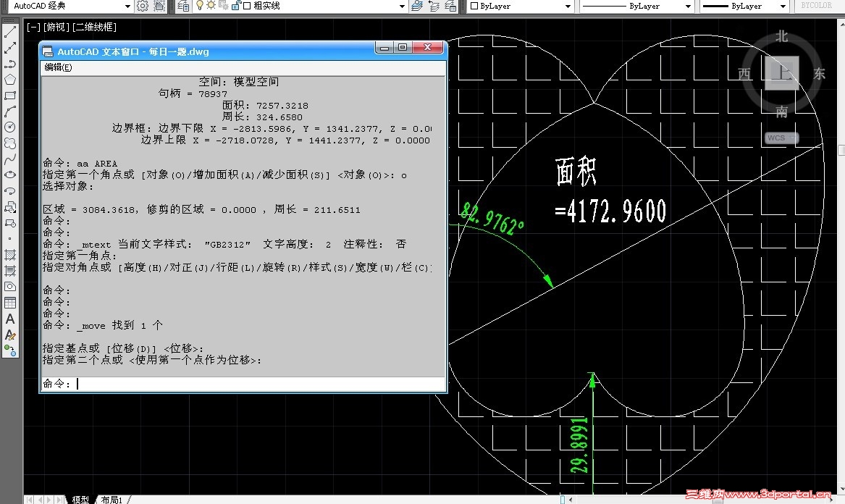Toggle viewport freeze for the layer

point(224,5)
